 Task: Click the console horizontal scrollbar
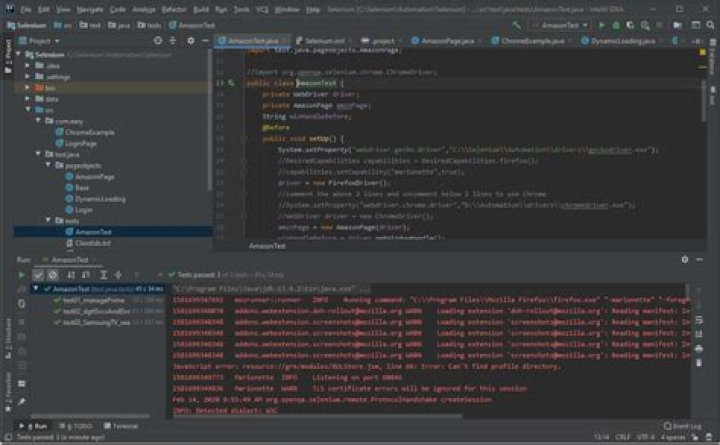(x=317, y=417)
